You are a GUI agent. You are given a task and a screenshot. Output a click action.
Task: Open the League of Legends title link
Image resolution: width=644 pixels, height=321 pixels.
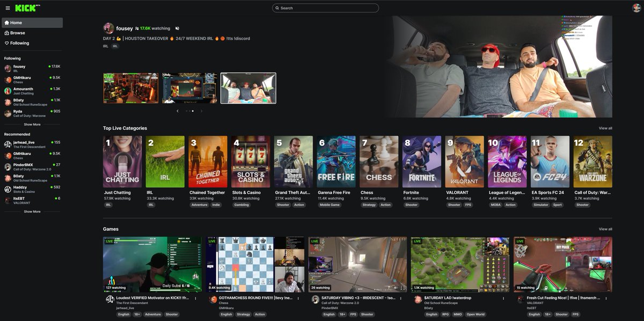tap(507, 193)
